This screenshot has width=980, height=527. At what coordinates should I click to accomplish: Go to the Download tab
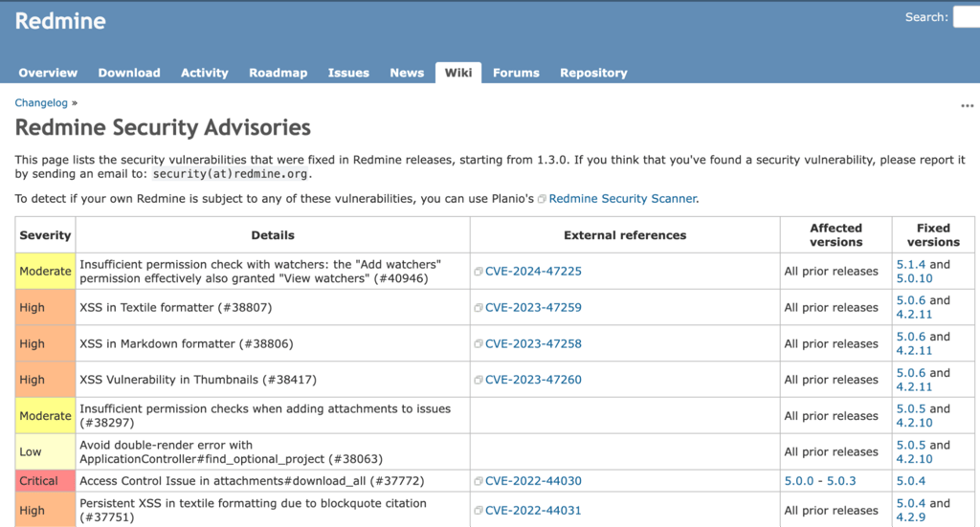click(129, 73)
